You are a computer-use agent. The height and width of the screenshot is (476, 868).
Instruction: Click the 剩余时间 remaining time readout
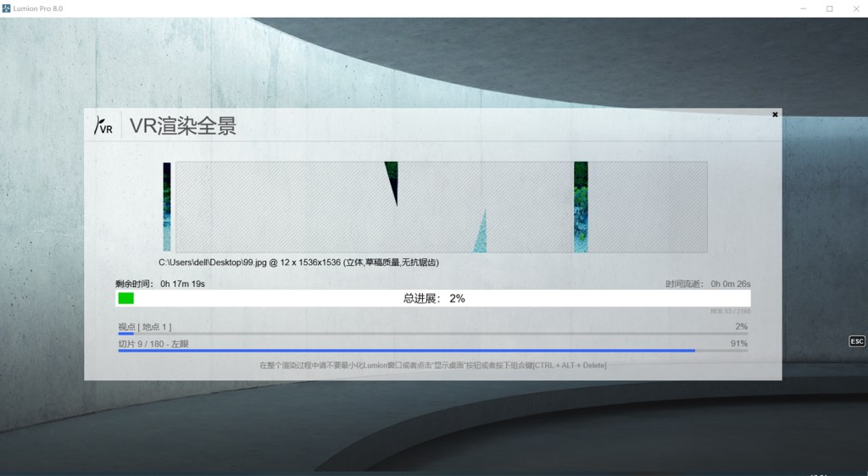pos(160,284)
